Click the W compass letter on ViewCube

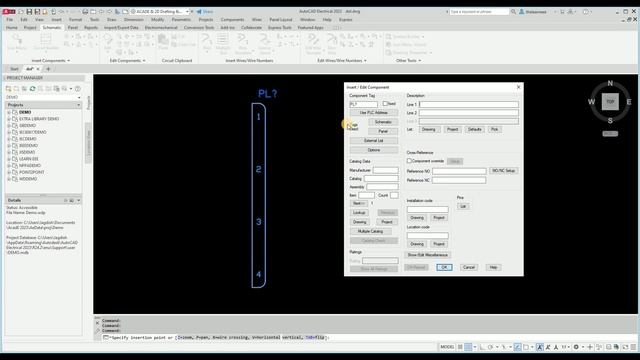click(x=591, y=102)
